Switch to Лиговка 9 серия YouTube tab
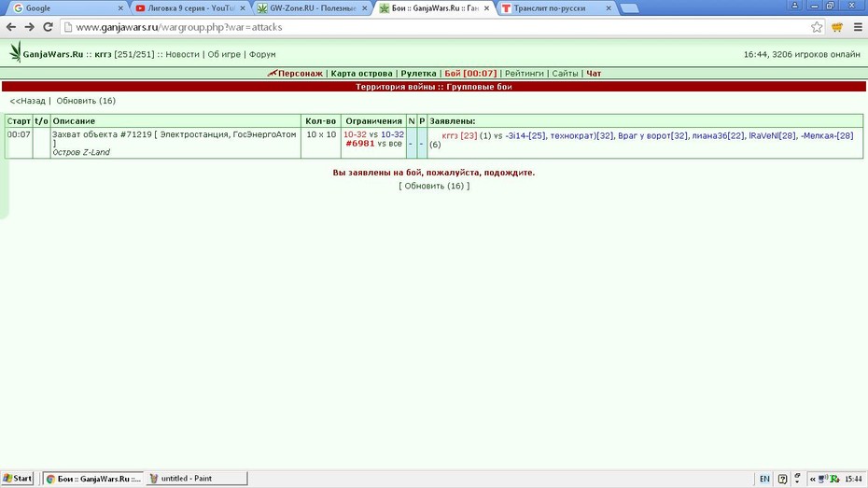 (189, 8)
